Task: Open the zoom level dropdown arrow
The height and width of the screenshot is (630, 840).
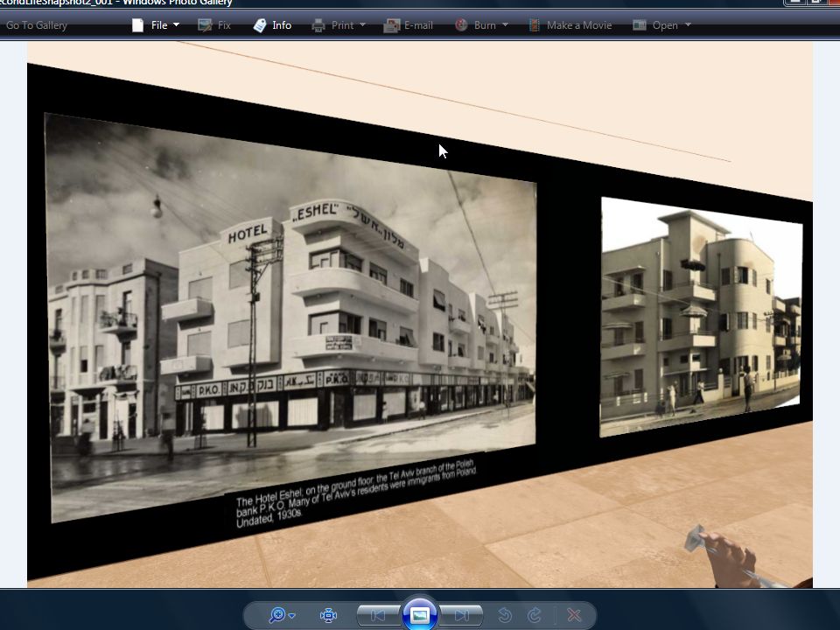Action: point(292,616)
